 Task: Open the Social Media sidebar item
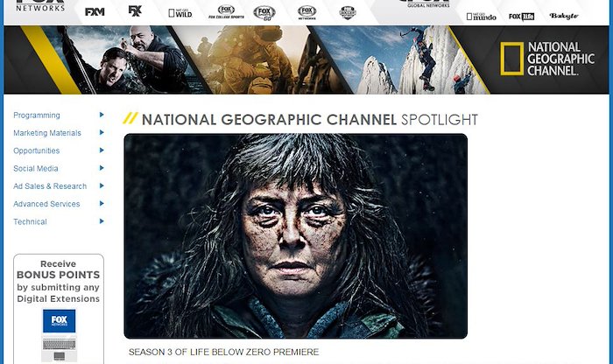[x=36, y=168]
